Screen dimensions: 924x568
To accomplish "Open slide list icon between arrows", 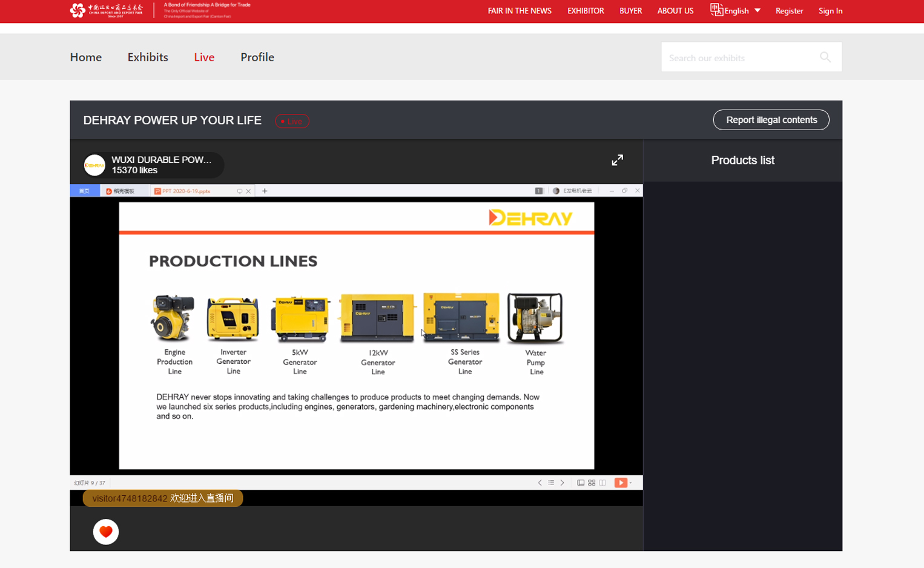I will (x=551, y=483).
